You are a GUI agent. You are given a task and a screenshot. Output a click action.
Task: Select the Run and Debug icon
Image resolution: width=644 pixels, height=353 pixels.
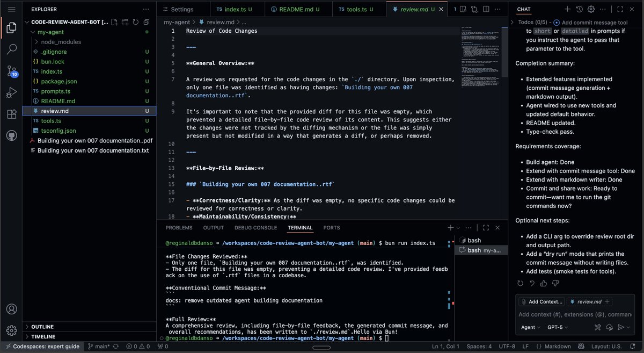(x=11, y=92)
